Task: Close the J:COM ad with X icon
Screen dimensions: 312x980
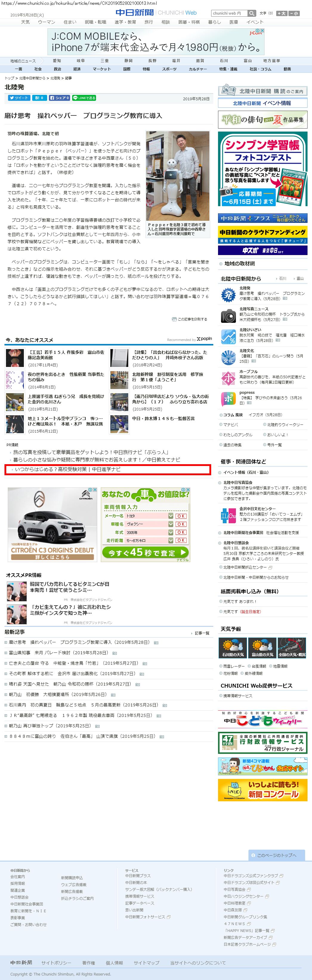Action: point(262,30)
